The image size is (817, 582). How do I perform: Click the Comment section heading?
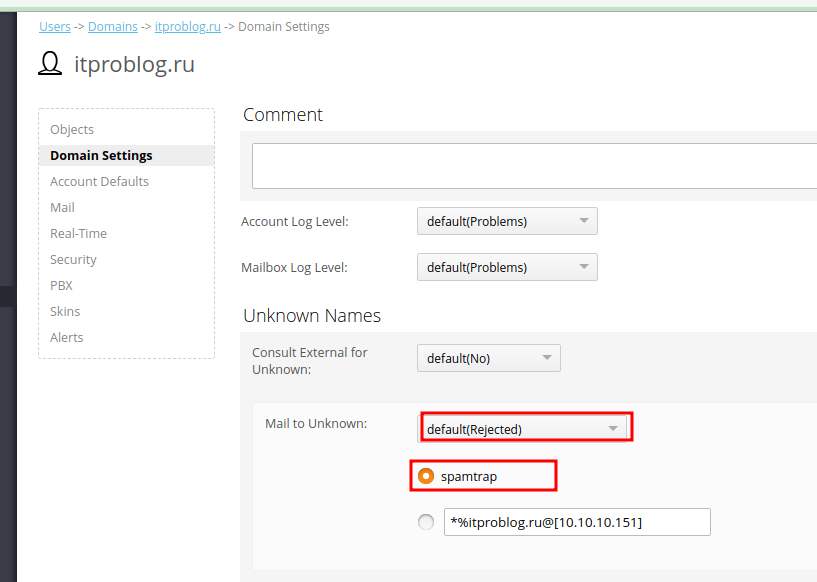pos(283,115)
